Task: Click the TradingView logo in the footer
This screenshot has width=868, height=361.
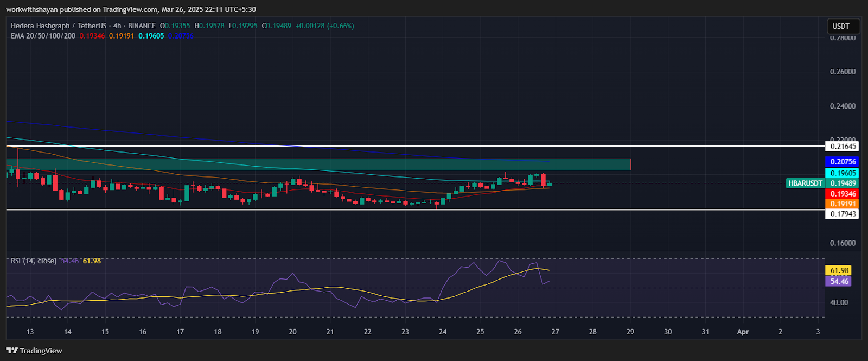Action: (34, 351)
